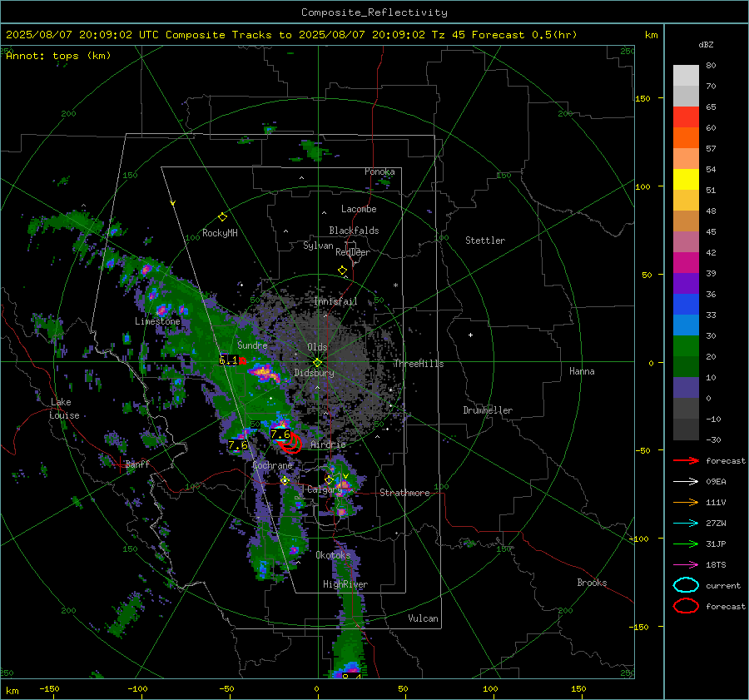
Task: Click the ThreeHills label
Action: click(x=419, y=364)
